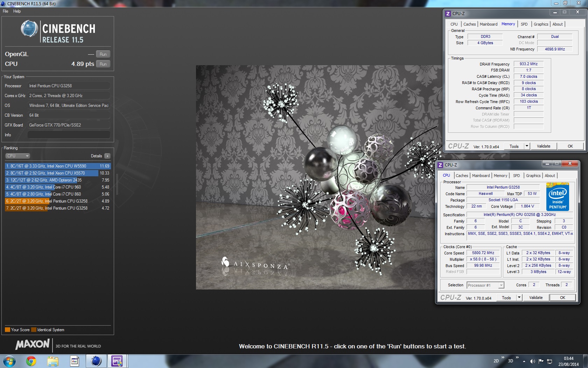This screenshot has height=368, width=588.
Task: Click the Core Speed value 5800.72 MHz
Action: 483,253
